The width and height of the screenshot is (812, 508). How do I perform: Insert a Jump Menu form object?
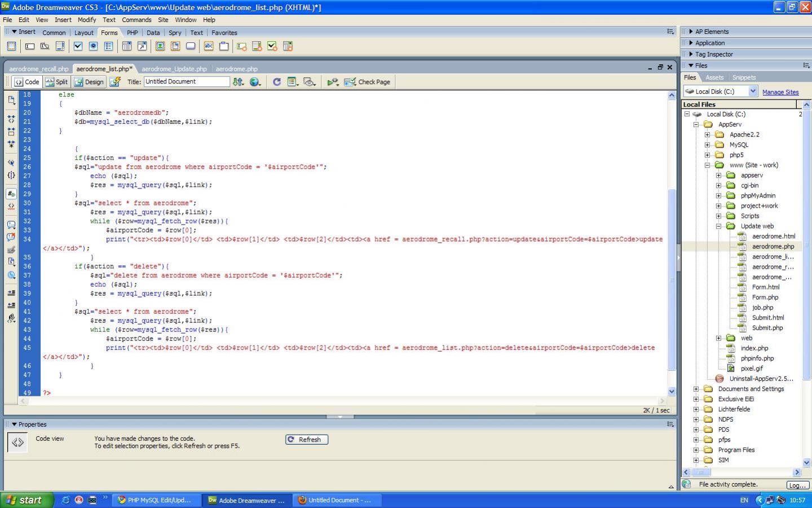tap(142, 46)
